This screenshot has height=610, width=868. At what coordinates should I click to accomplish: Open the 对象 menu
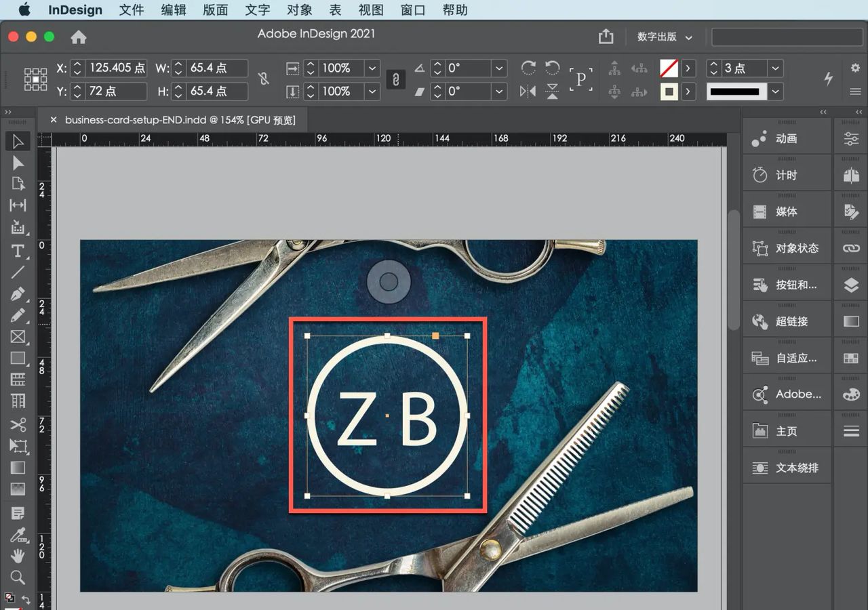click(299, 9)
